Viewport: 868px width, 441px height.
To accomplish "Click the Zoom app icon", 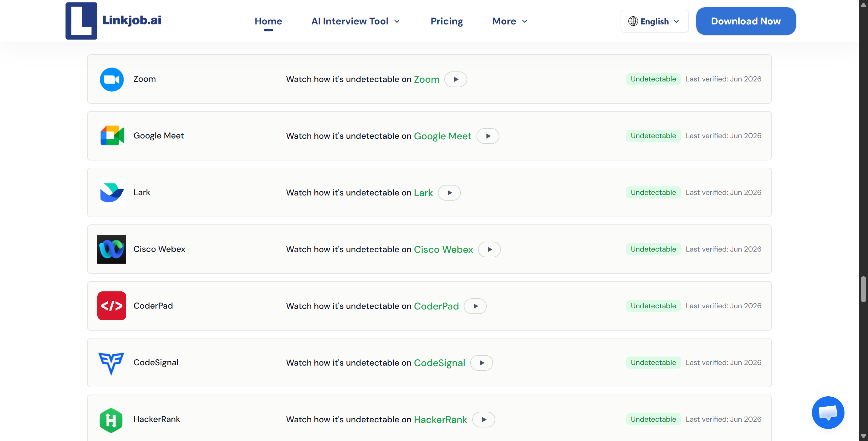I will (x=112, y=79).
